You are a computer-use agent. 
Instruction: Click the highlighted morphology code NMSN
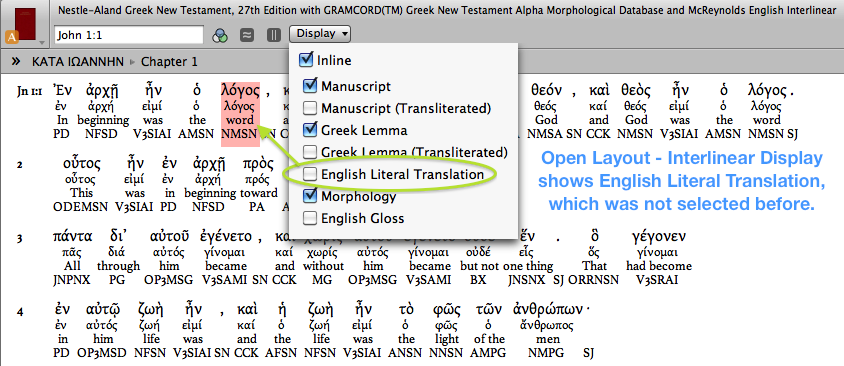[240, 133]
